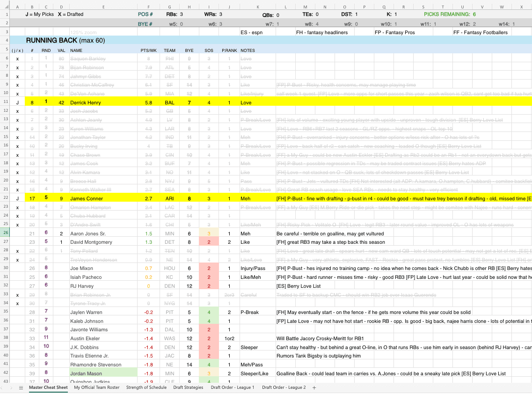
Task: Click the NAME column label
Action: pyautogui.click(x=76, y=50)
